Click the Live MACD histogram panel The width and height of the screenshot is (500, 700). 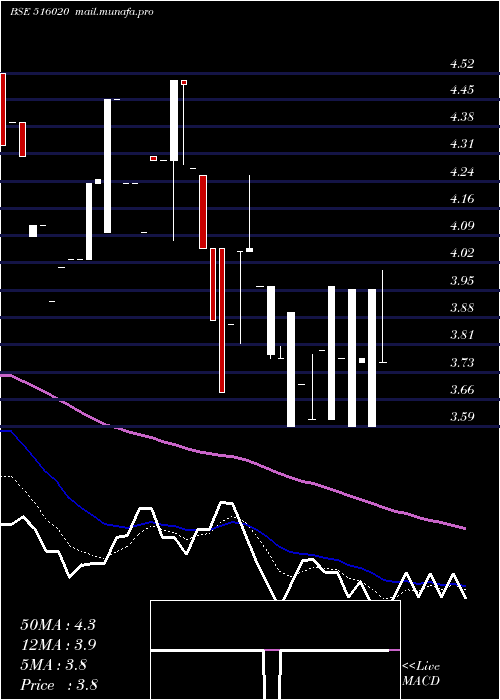click(275, 650)
